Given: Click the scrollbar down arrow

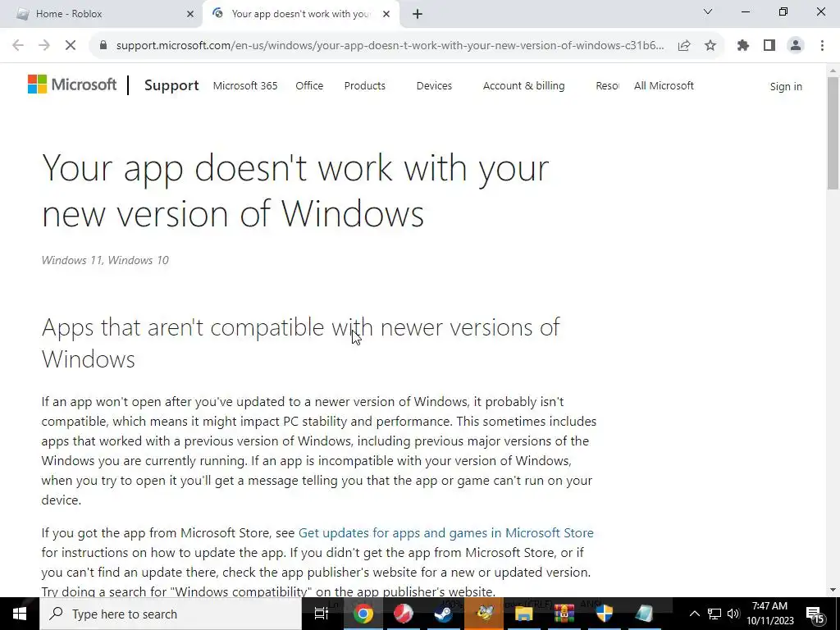Looking at the screenshot, I should click(x=833, y=590).
